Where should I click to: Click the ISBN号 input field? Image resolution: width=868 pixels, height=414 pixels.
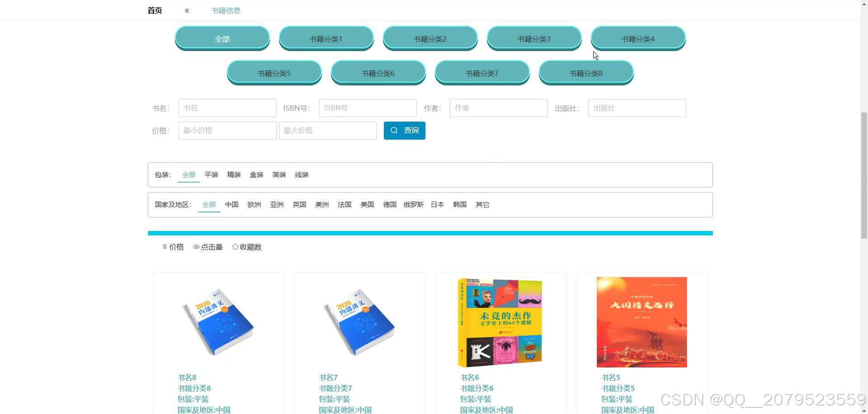367,108
